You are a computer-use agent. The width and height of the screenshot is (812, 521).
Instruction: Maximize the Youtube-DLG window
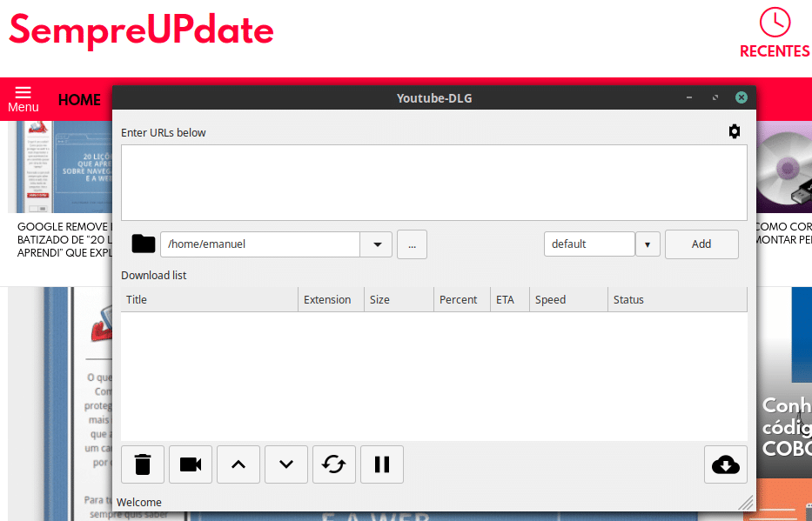click(x=715, y=97)
